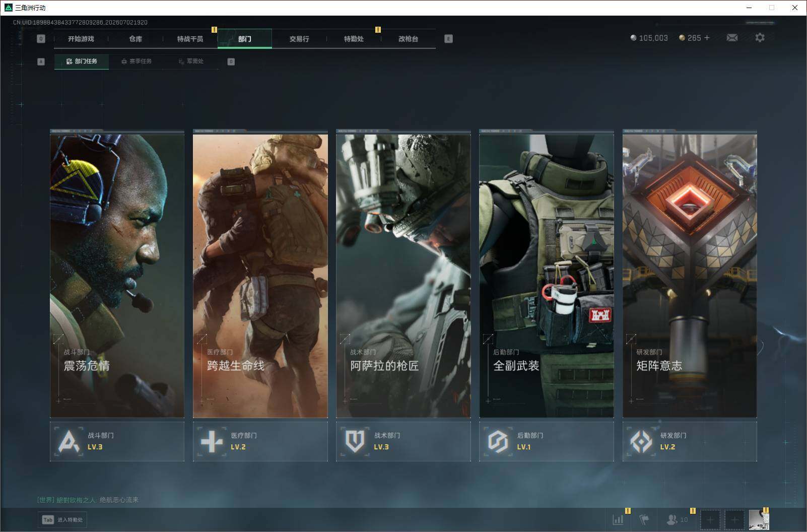
Task: Select the 赛季任务 sub-tab
Action: coord(136,61)
